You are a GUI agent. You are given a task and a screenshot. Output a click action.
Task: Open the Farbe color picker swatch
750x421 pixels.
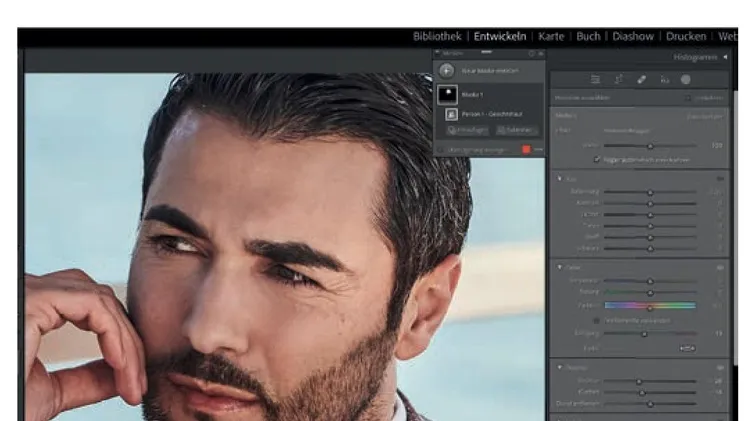pyautogui.click(x=687, y=347)
